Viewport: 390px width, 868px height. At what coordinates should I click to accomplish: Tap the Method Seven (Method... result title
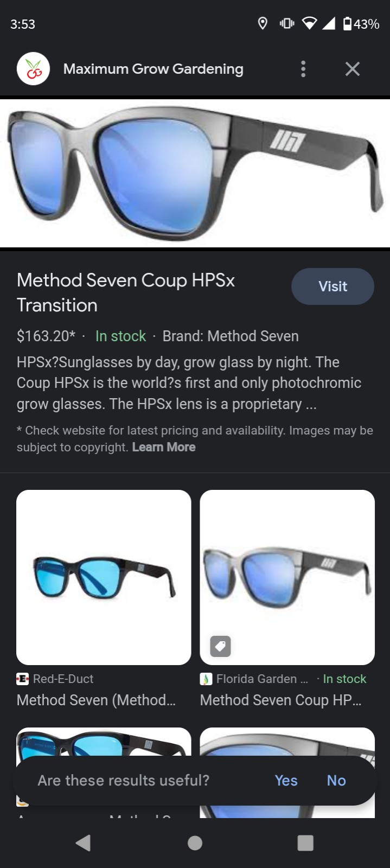(96, 700)
